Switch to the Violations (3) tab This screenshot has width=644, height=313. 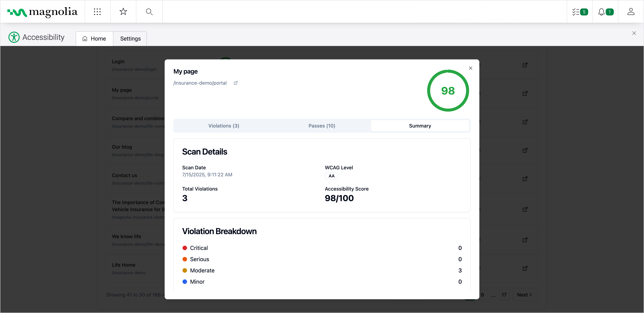tap(223, 126)
